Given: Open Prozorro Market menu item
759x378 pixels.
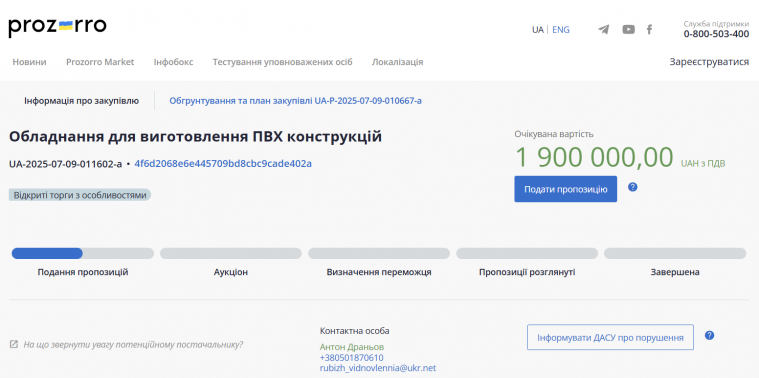Looking at the screenshot, I should pyautogui.click(x=100, y=62).
